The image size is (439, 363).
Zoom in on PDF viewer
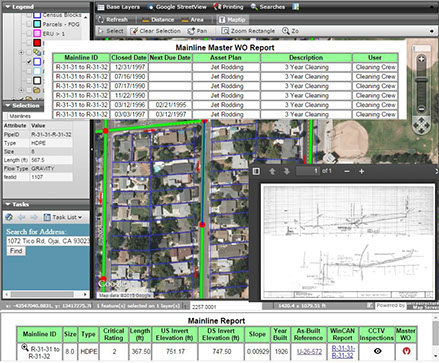click(x=362, y=171)
